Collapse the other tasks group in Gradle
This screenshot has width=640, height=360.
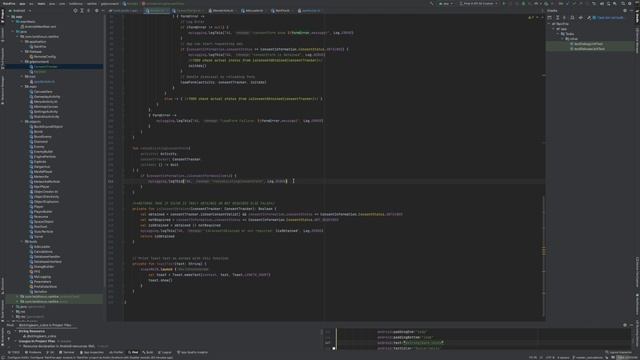tap(563, 39)
